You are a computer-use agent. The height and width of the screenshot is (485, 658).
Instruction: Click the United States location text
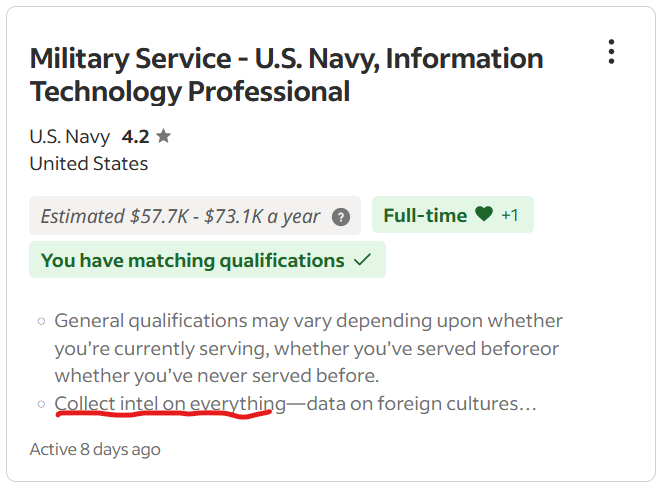pyautogui.click(x=89, y=164)
